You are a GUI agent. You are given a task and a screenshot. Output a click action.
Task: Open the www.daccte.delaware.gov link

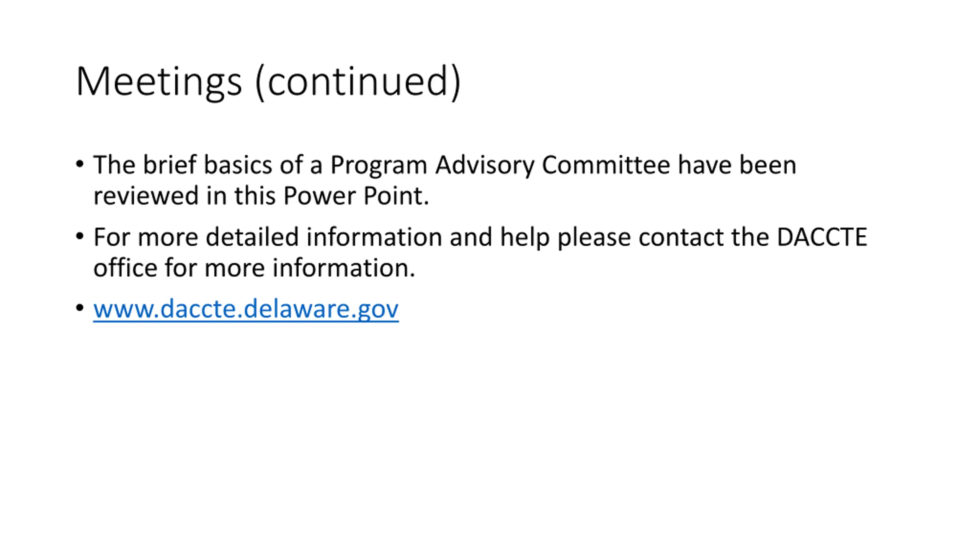coord(246,309)
